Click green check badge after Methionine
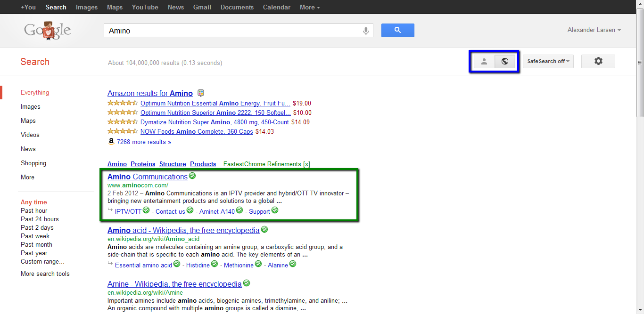This screenshot has height=314, width=644. coord(258,264)
